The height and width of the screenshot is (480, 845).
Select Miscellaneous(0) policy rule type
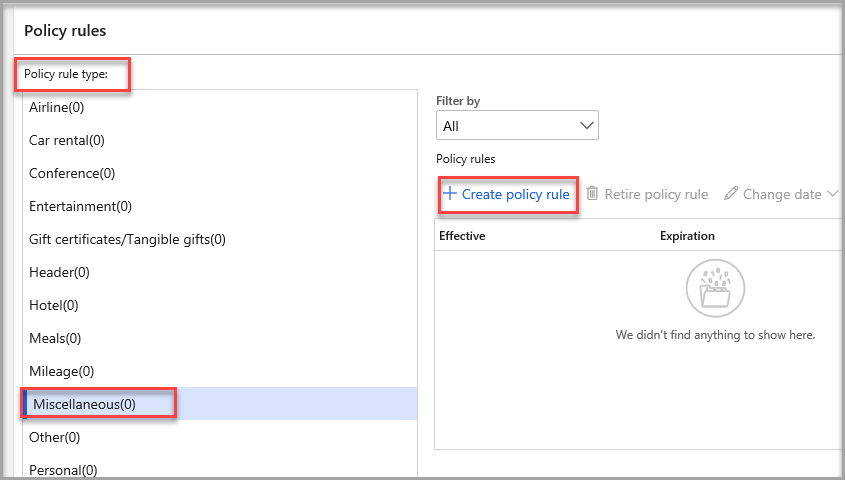220,404
